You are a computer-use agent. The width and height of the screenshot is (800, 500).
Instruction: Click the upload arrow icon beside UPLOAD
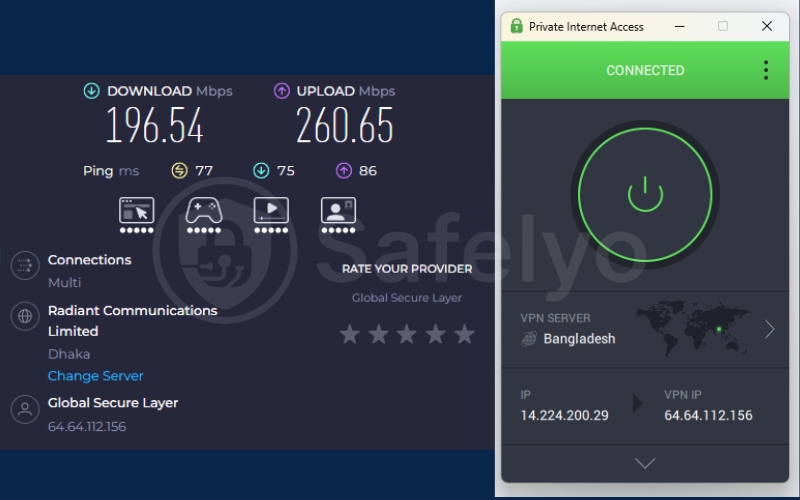point(282,91)
